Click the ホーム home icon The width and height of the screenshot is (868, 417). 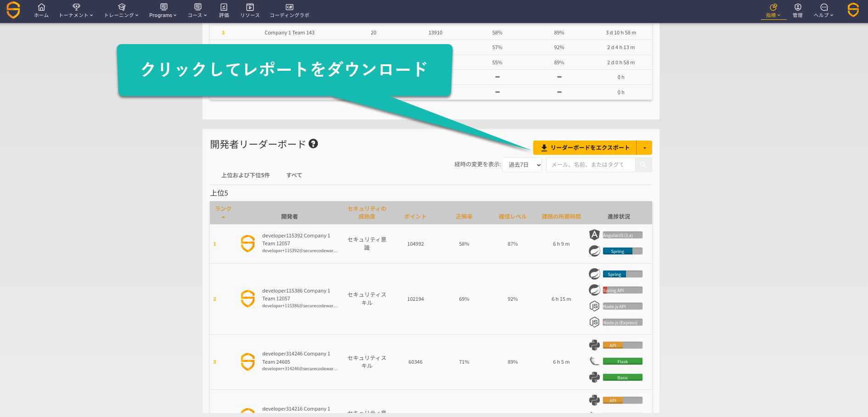[41, 11]
